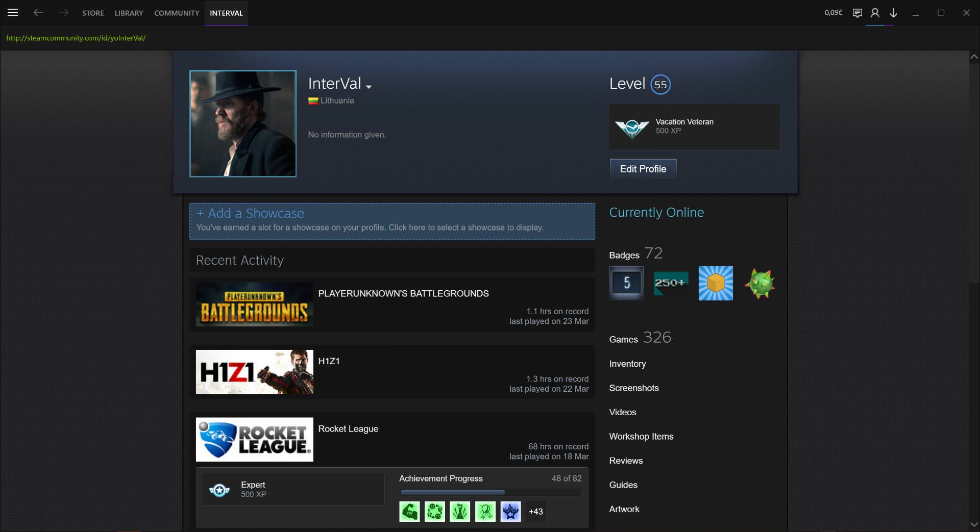Open the STORE menu

pos(93,13)
